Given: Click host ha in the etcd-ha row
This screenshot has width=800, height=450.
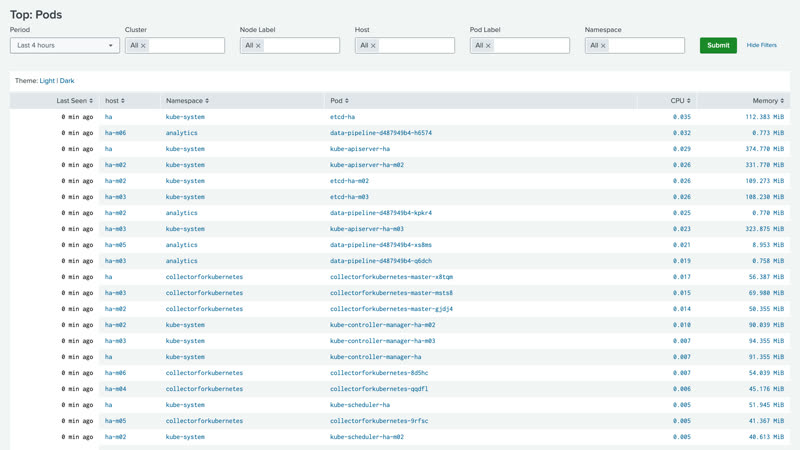Looking at the screenshot, I should 108,117.
